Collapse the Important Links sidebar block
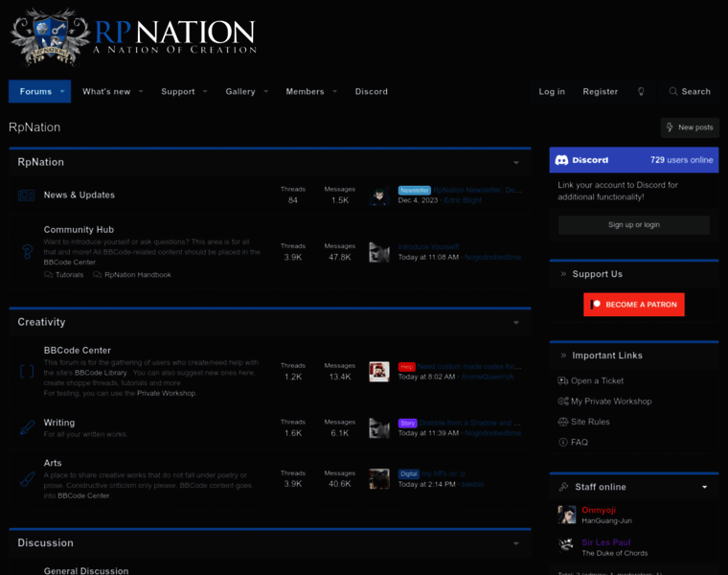This screenshot has width=728, height=575. click(x=563, y=356)
